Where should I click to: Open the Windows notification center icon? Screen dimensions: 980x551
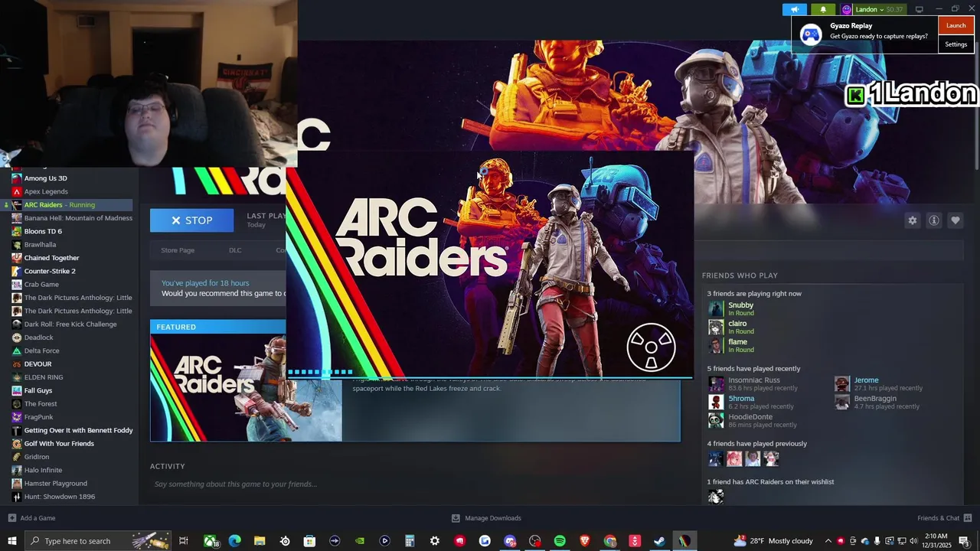pos(964,541)
